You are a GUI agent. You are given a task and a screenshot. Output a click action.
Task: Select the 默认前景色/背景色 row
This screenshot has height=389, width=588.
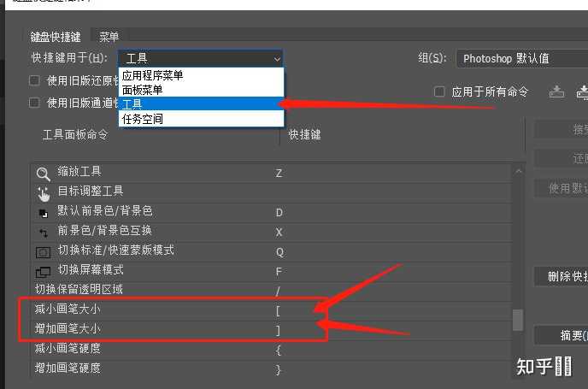[x=272, y=212]
